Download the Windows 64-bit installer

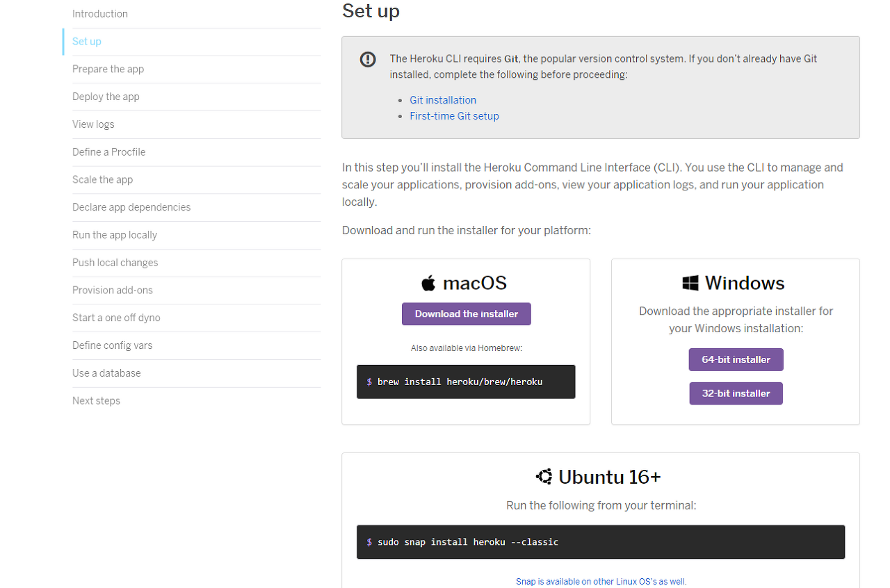(x=736, y=360)
